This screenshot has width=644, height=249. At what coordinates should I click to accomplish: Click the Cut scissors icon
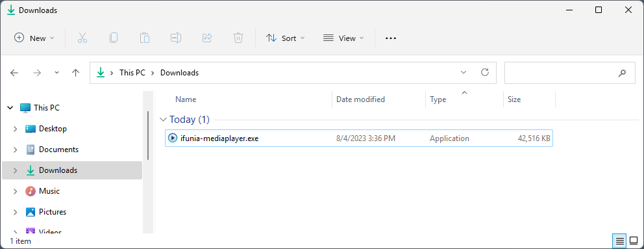coord(82,38)
